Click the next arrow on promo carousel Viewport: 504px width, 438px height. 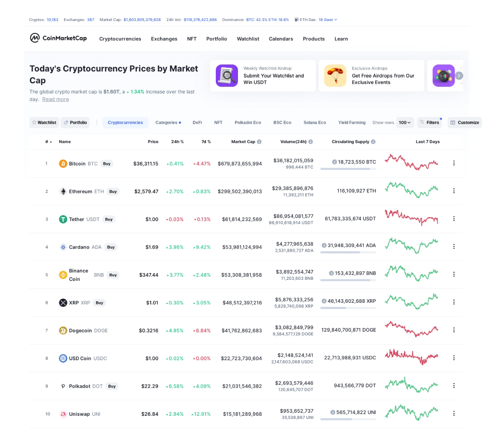coord(459,76)
